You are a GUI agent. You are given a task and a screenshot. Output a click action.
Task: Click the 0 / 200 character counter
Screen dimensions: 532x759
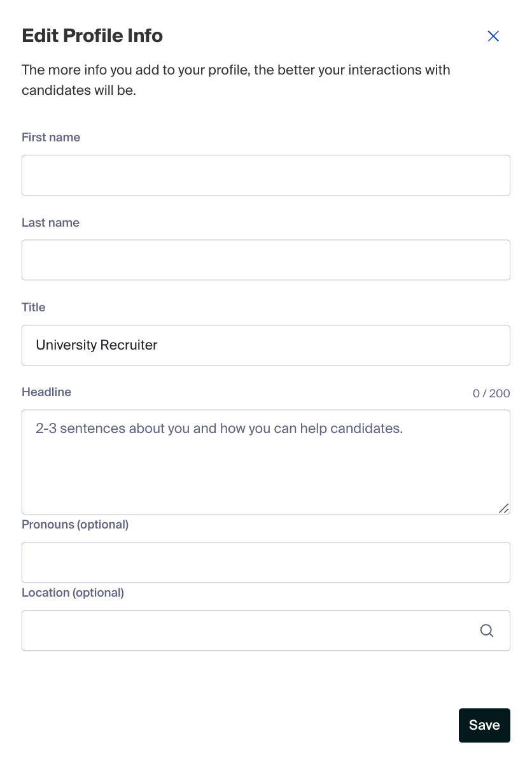(491, 394)
